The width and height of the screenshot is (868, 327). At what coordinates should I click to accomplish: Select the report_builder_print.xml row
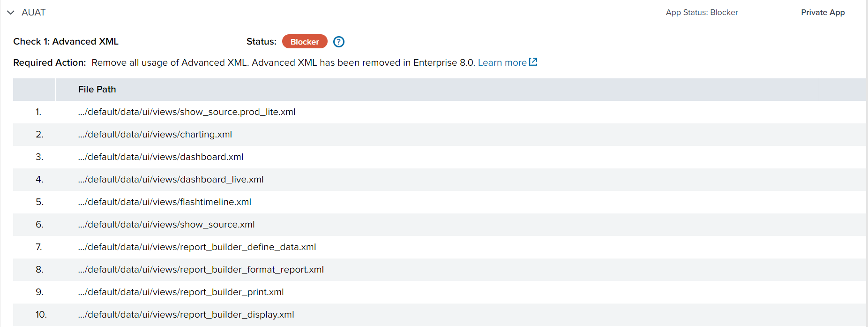point(440,292)
